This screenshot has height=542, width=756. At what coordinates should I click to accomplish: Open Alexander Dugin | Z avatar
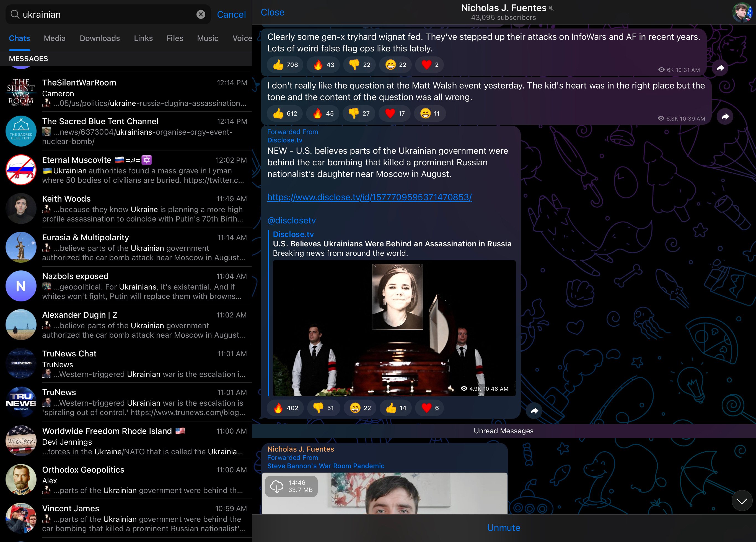click(x=21, y=324)
